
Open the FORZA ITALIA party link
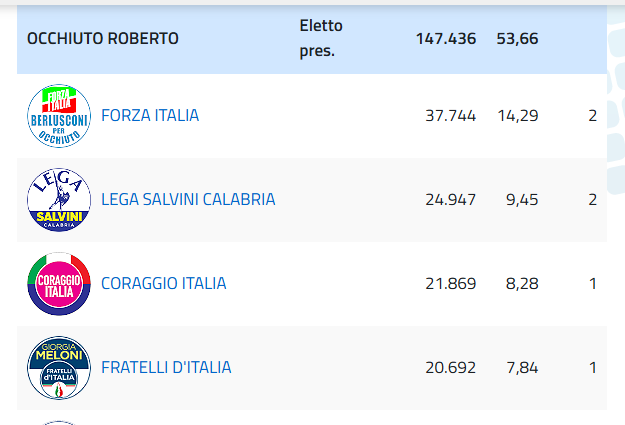(150, 115)
